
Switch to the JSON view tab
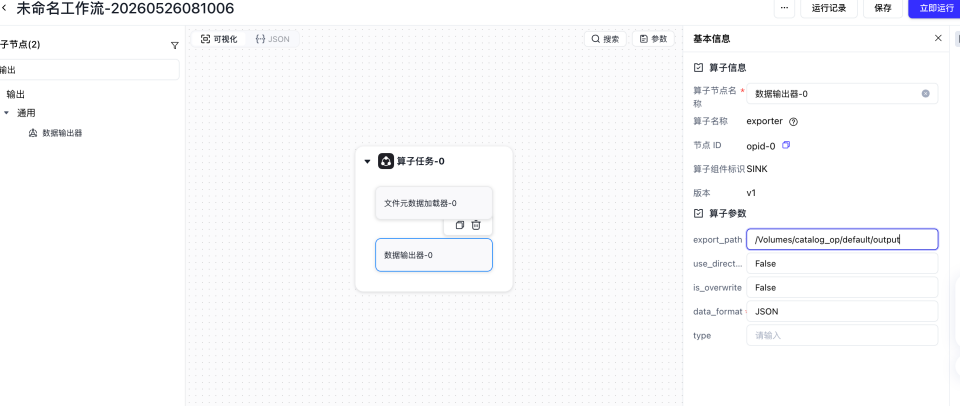pyautogui.click(x=272, y=39)
